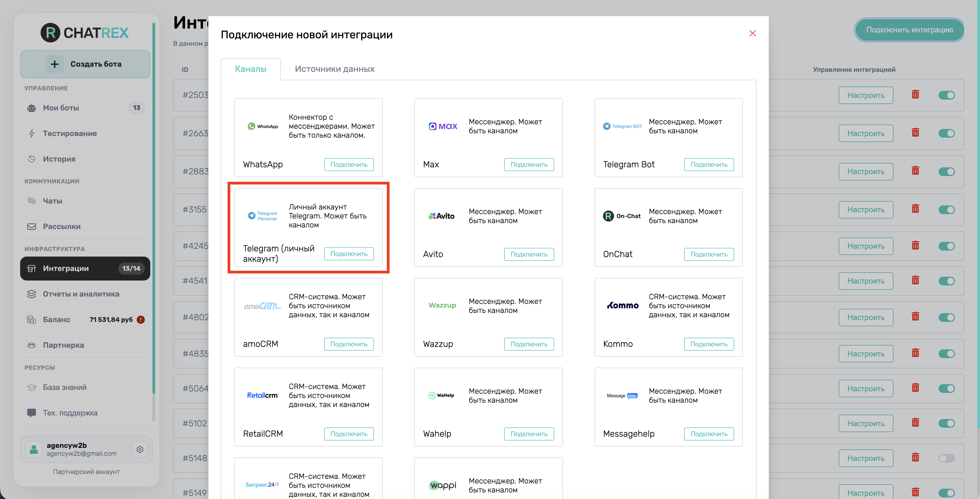Connect the Wazzup channel
Screen dimensions: 980x499
(529, 344)
